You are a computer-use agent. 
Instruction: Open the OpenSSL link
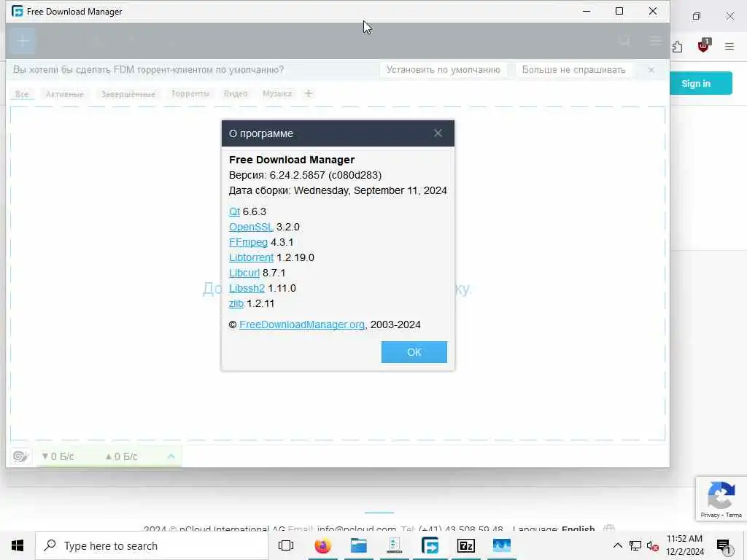coord(251,227)
